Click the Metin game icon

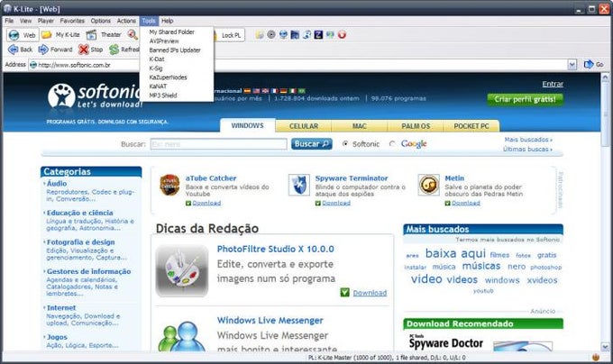click(428, 185)
